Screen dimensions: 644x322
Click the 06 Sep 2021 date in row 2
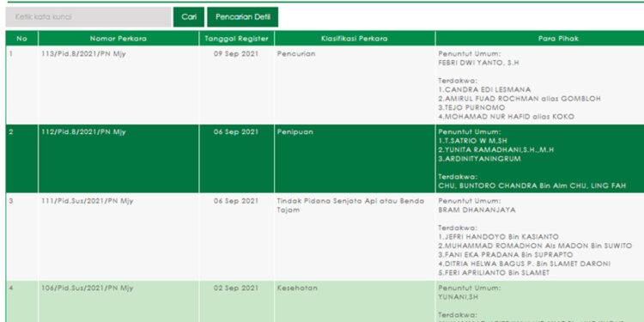coord(236,132)
